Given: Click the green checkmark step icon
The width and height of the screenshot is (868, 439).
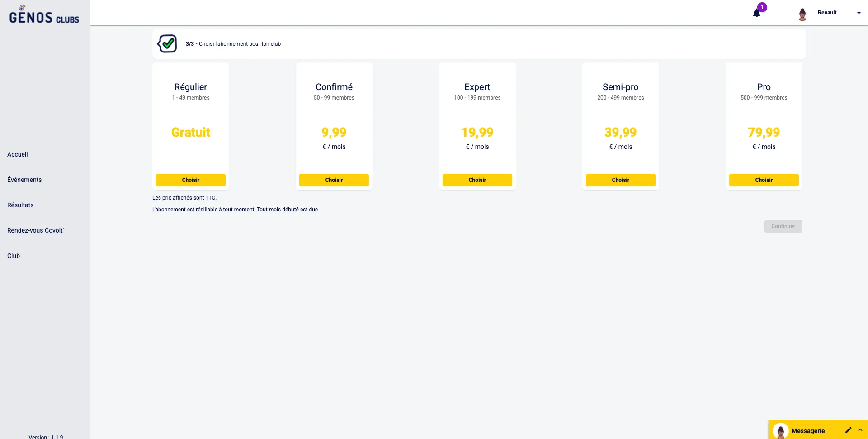Looking at the screenshot, I should (x=167, y=44).
